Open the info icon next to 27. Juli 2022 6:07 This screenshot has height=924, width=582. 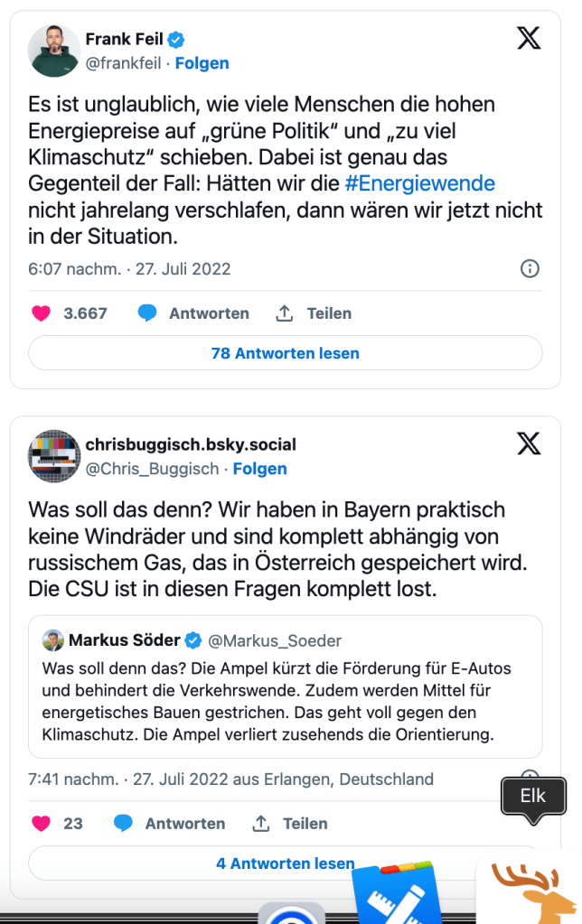[x=530, y=268]
